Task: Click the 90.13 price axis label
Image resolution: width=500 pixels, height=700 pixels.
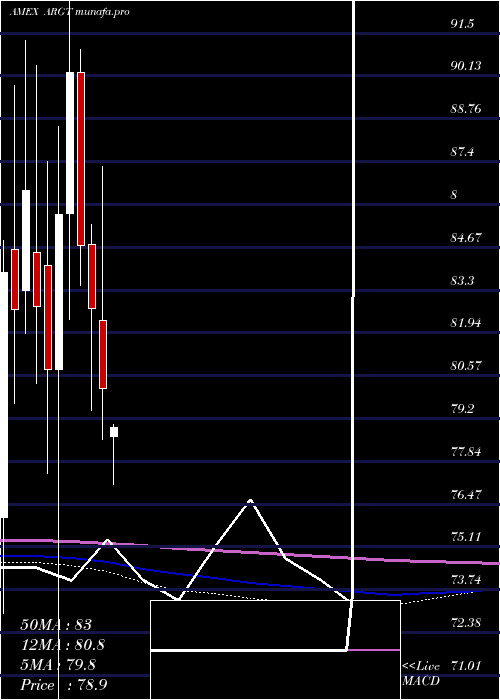Action: click(x=466, y=66)
